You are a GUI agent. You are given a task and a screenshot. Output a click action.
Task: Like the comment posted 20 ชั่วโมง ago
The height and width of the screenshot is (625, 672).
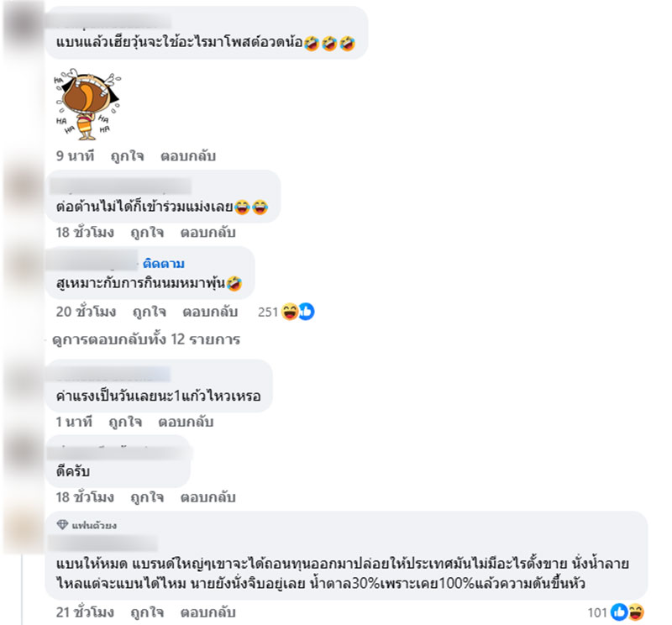coord(150,312)
